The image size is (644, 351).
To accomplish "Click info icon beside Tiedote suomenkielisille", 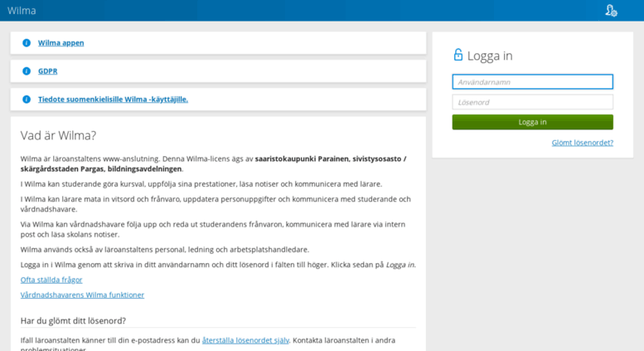I will (x=27, y=100).
